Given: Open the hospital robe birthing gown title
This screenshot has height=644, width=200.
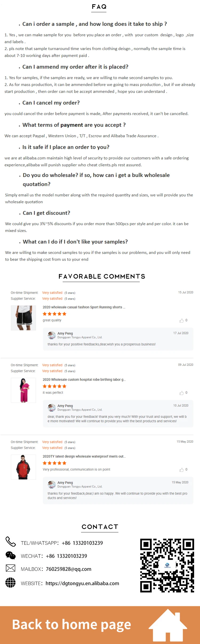Looking at the screenshot, I should pyautogui.click(x=84, y=379).
